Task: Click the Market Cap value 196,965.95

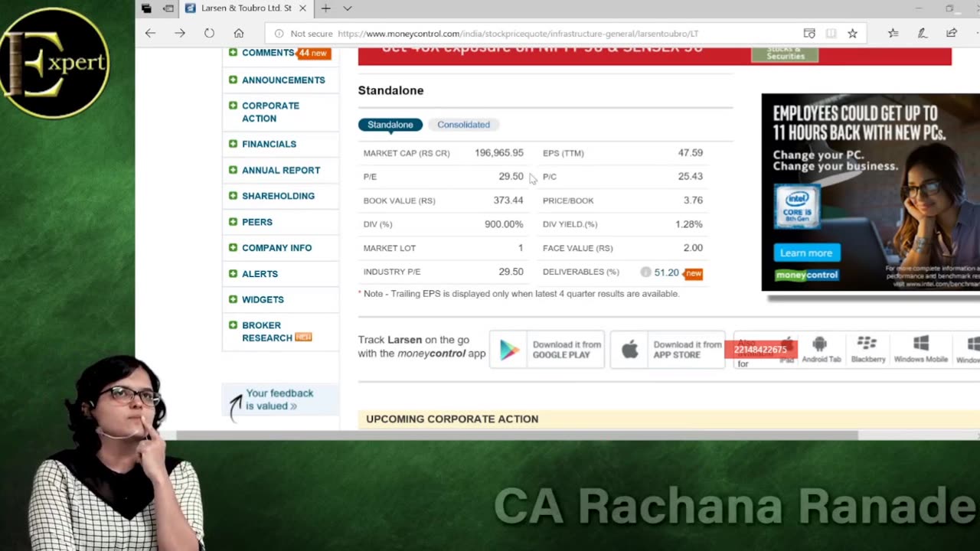Action: (498, 153)
